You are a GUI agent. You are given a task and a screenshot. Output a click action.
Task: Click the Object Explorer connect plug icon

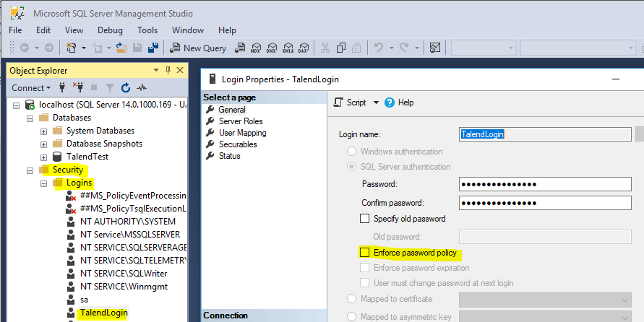pos(62,87)
